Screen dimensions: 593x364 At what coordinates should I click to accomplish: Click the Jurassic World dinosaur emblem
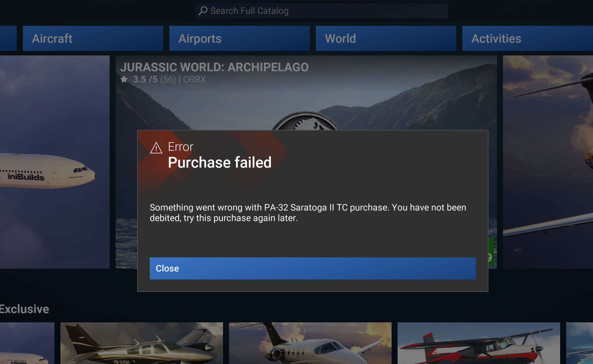(x=306, y=121)
